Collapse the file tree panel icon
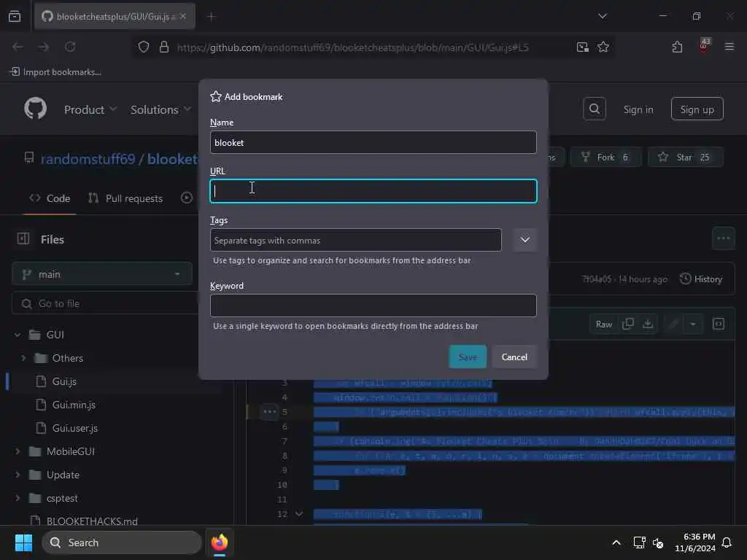Viewport: 747px width, 560px height. click(x=23, y=239)
